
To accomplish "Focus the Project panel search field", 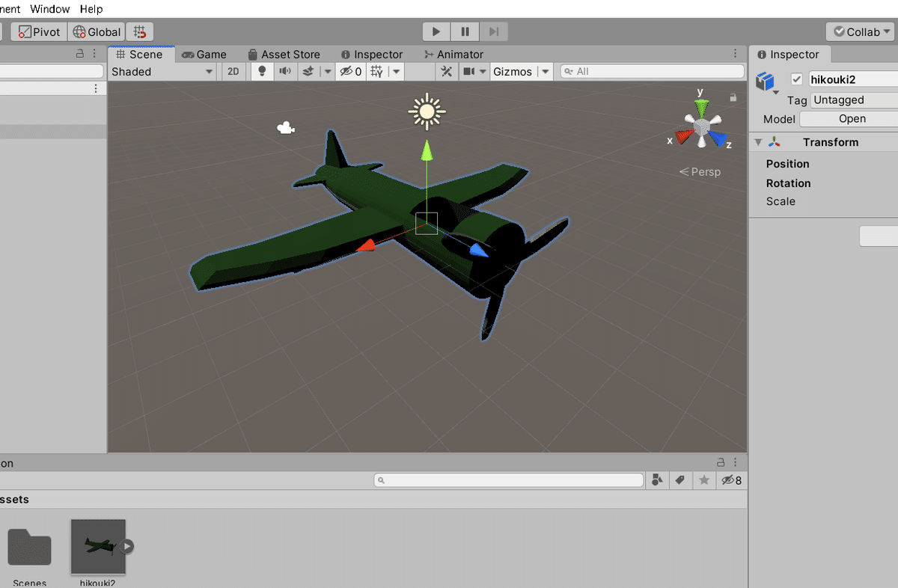I will click(x=509, y=480).
